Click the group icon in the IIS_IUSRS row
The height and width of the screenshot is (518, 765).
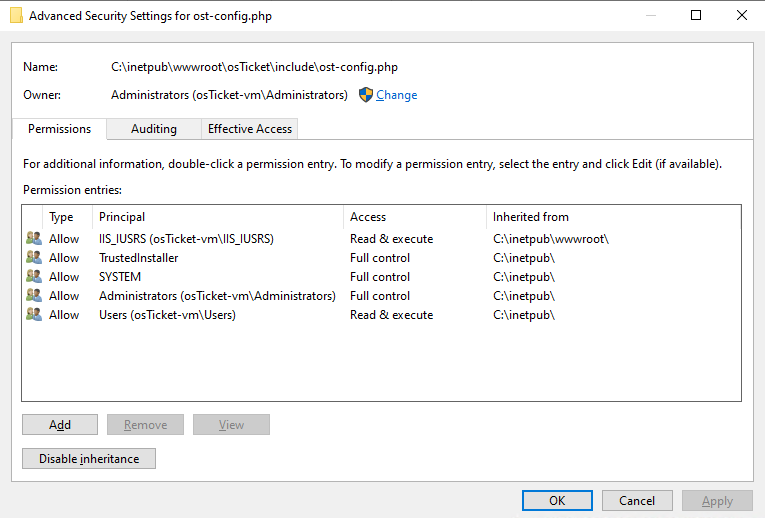click(x=34, y=239)
